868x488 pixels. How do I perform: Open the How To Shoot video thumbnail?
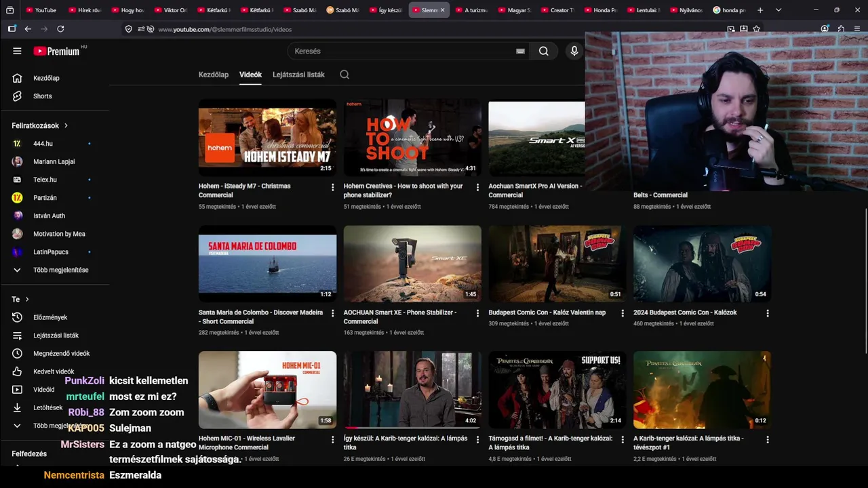[412, 138]
